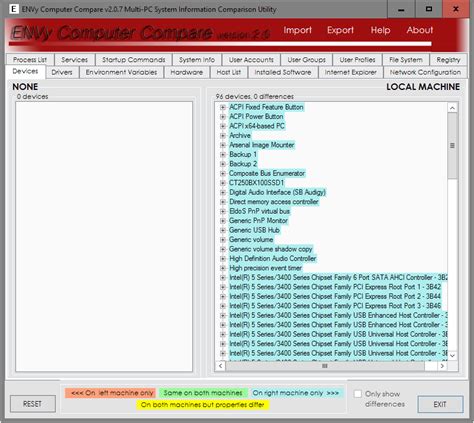Maximize the ENVy Computer Compare window

429,9
